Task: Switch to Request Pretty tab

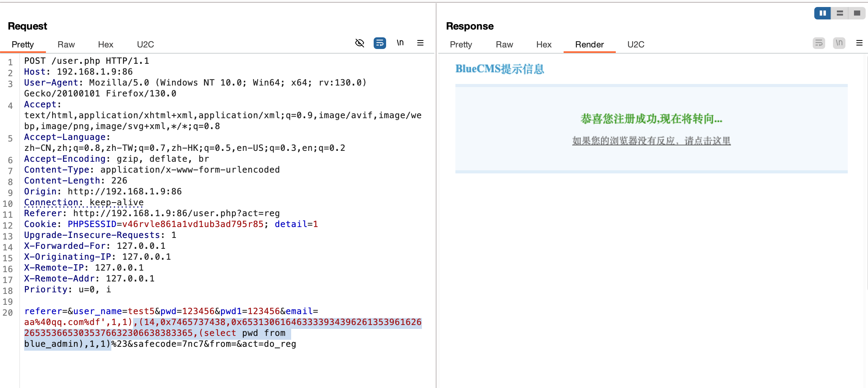Action: (x=23, y=44)
